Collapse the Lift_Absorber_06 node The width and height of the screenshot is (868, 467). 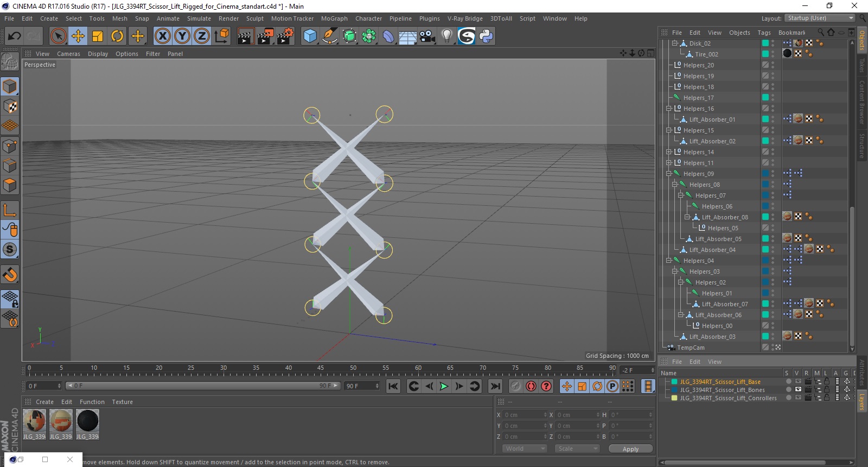click(681, 315)
